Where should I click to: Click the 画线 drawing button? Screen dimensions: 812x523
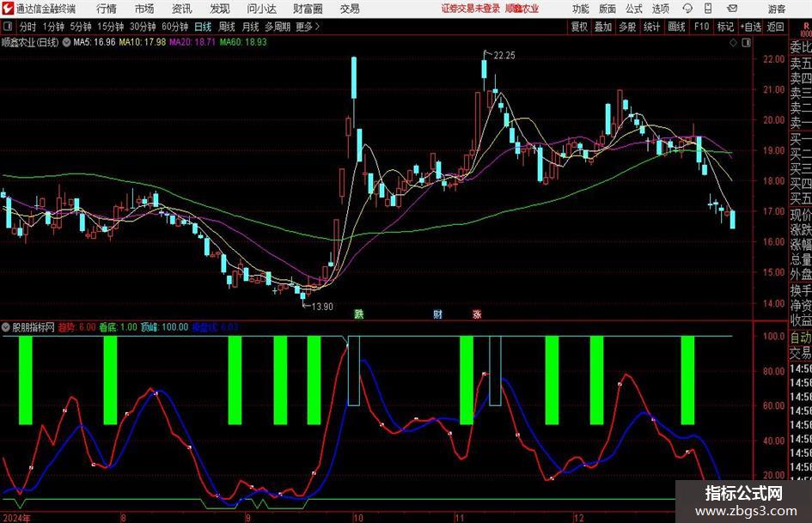click(x=676, y=27)
